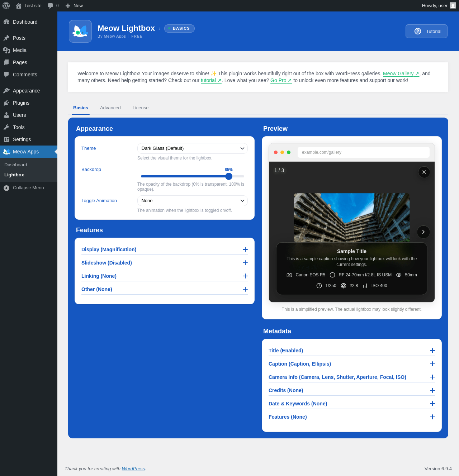Click the Version 6.9.4 footer text
Image resolution: width=459 pixels, height=476 pixels.
tap(438, 468)
